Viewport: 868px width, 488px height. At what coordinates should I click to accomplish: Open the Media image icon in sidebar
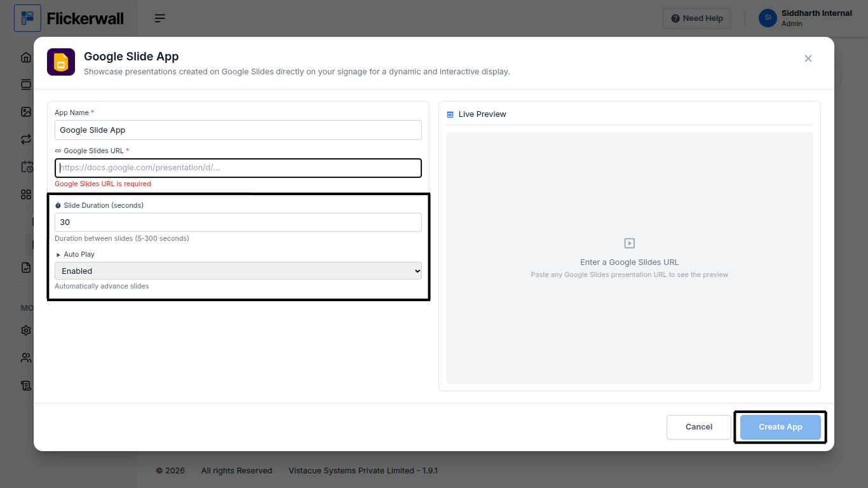[x=26, y=112]
